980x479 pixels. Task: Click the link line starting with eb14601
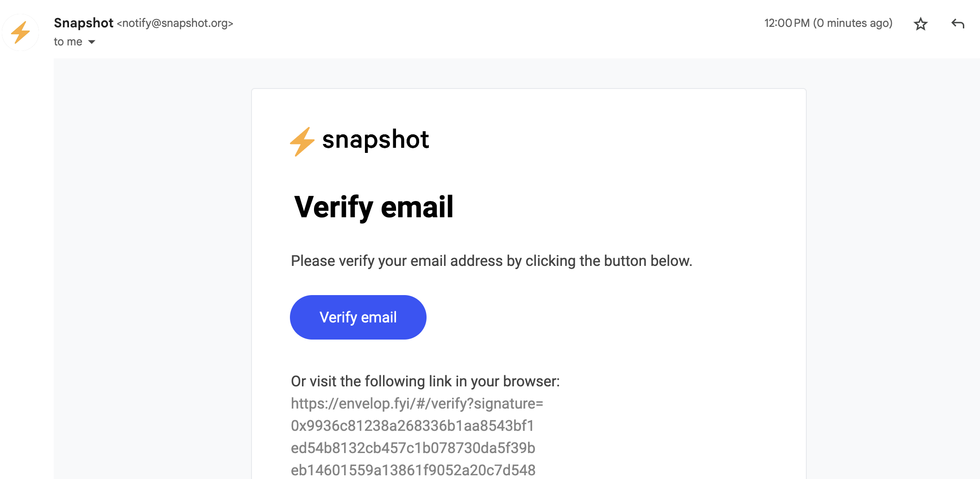(x=413, y=470)
